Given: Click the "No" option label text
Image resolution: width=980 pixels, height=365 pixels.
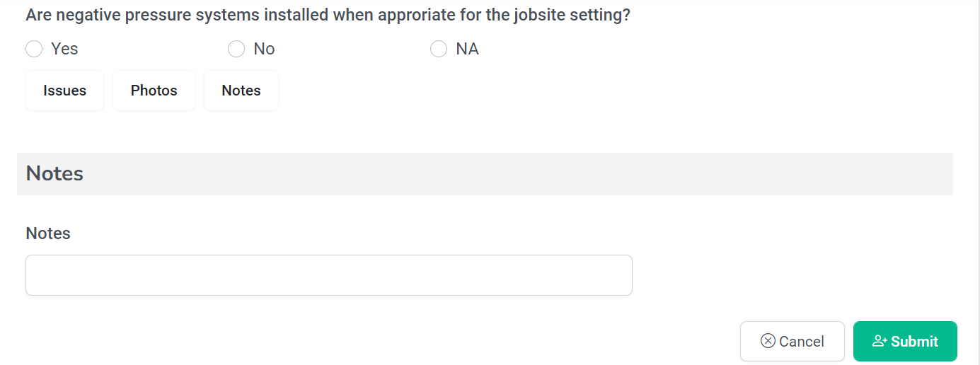Looking at the screenshot, I should pos(264,49).
